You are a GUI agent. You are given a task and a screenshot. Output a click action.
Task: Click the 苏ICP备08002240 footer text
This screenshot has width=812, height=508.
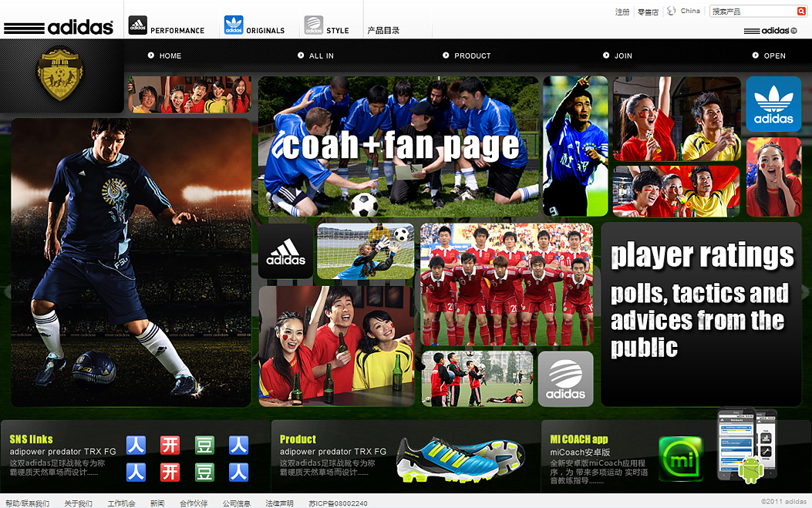click(x=339, y=503)
